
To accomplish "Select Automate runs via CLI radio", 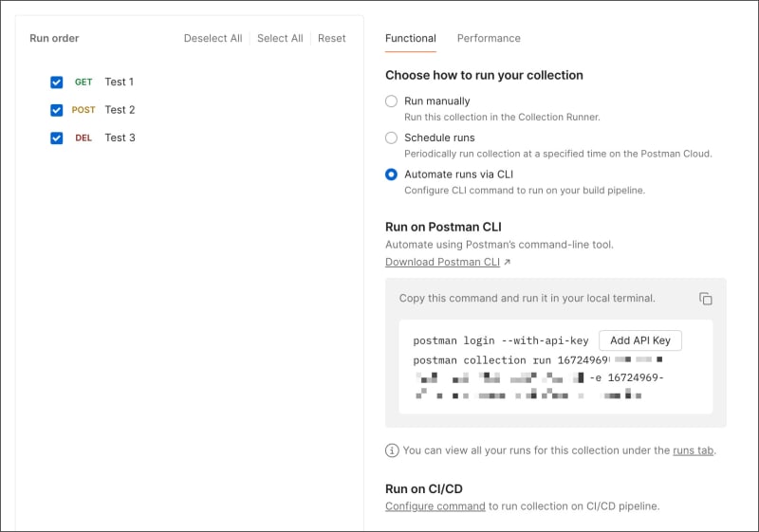I will (391, 174).
